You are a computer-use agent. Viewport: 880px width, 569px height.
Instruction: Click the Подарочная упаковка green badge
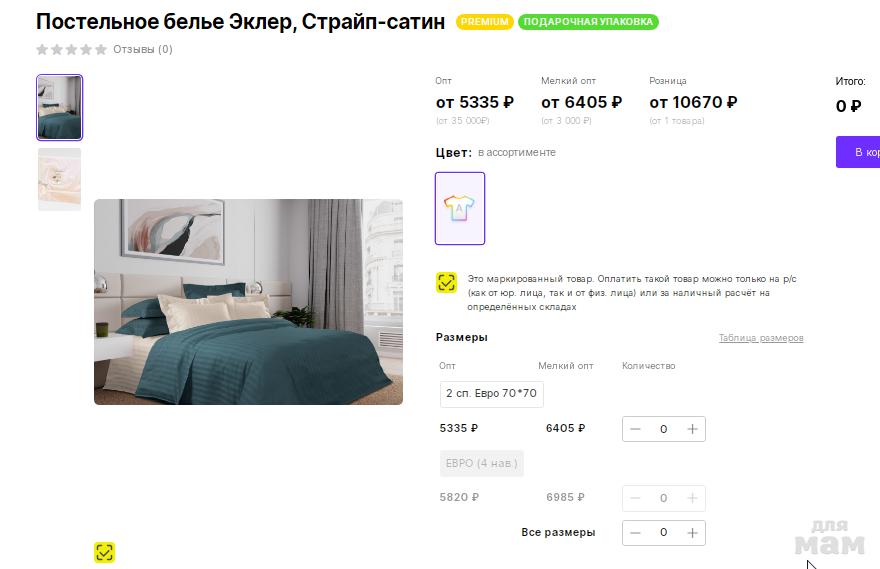[588, 22]
